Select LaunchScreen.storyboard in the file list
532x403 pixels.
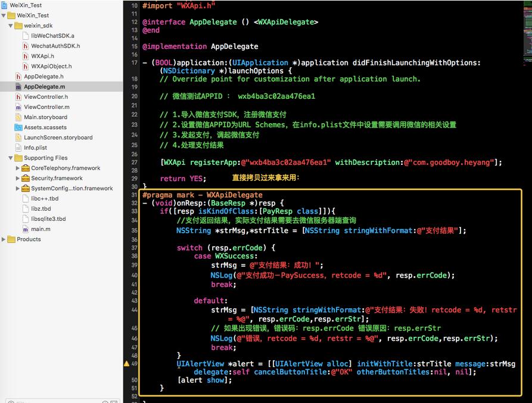(58, 138)
